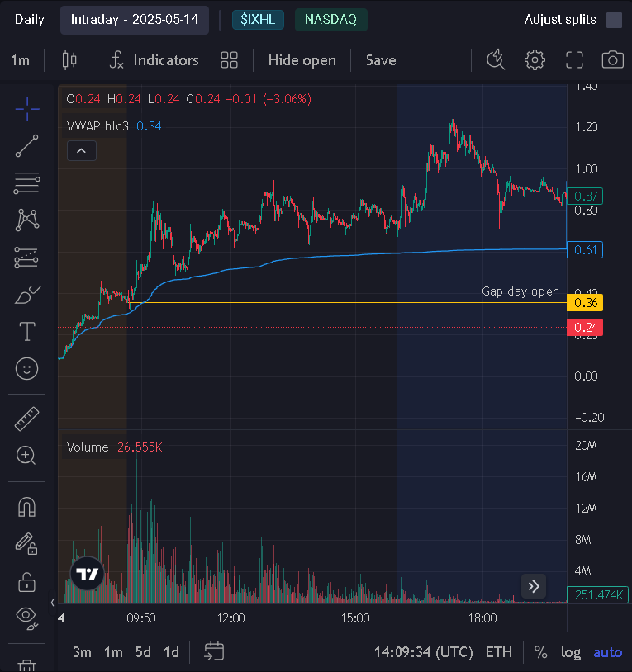Click the VWAP hlc3 indicator label
Image resolution: width=632 pixels, height=672 pixels.
point(97,126)
